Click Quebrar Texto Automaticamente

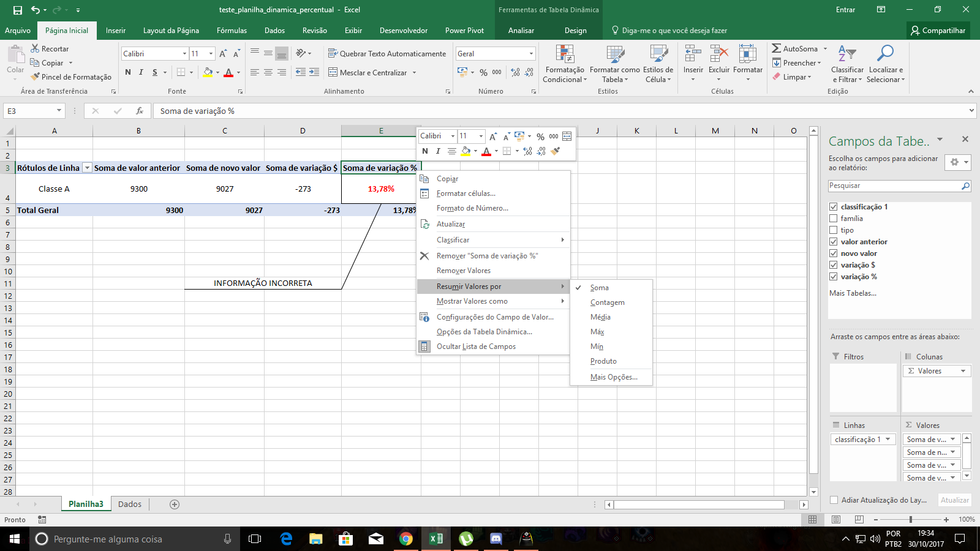(x=387, y=53)
